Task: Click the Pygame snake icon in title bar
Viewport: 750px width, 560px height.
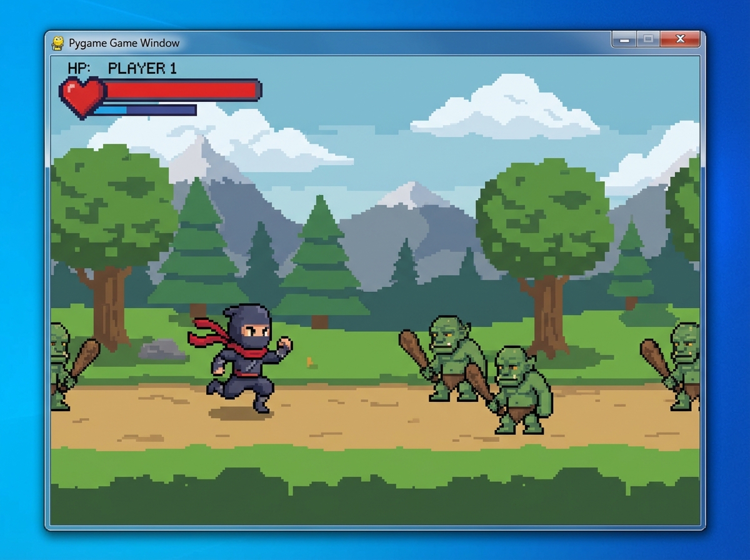Action: [x=58, y=42]
